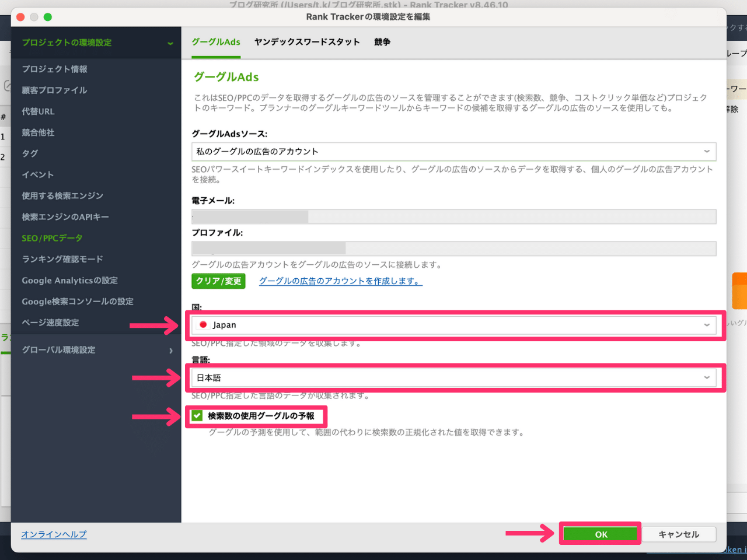Viewport: 747px width, 560px height.
Task: Select ページ速度設定
Action: click(50, 323)
